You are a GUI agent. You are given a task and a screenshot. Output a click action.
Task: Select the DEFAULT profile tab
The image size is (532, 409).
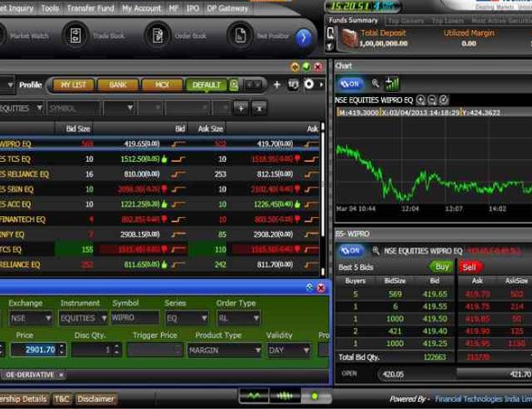[206, 85]
